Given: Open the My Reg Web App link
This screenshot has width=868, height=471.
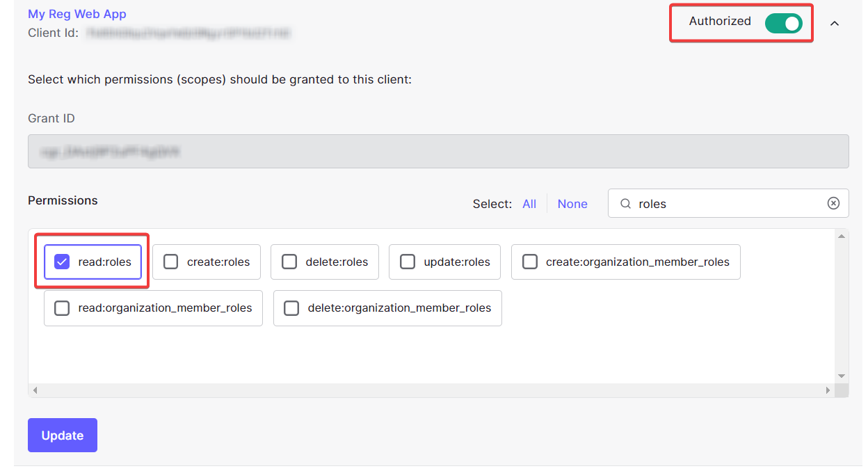Looking at the screenshot, I should 77,14.
